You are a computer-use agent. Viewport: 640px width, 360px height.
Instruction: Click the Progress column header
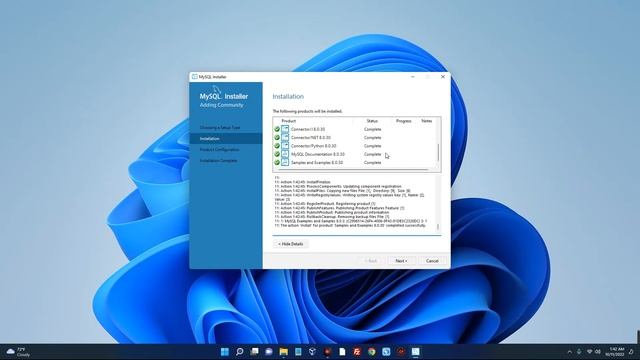click(x=404, y=121)
